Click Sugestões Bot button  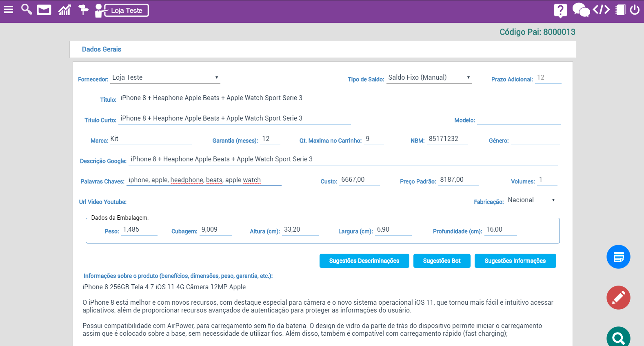442,261
